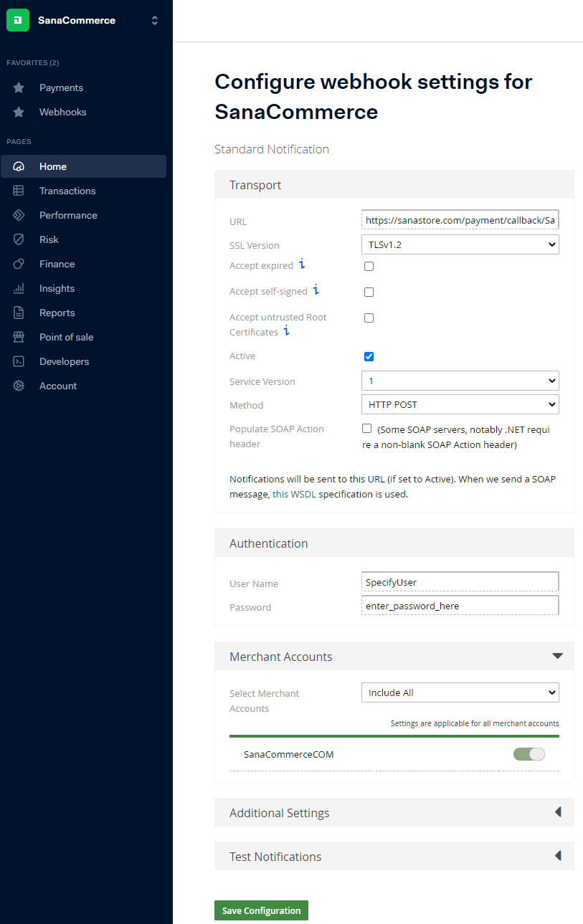Click the info icon beside Accept self-signed
This screenshot has height=924, width=583.
point(316,290)
